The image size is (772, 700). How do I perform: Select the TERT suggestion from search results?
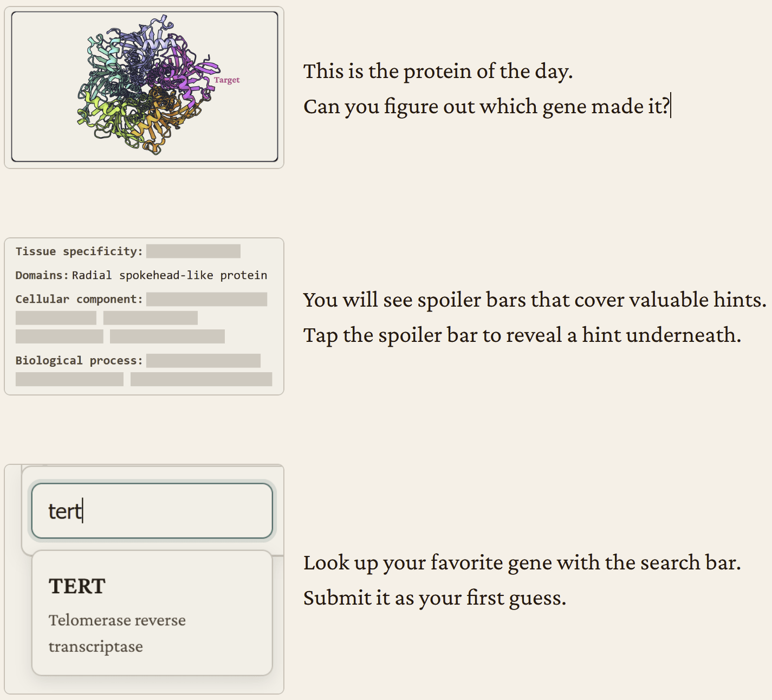77,586
